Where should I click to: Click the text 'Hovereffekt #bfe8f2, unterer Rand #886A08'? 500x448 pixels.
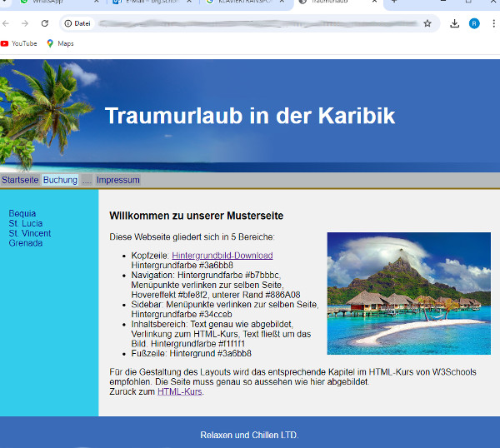pyautogui.click(x=216, y=295)
